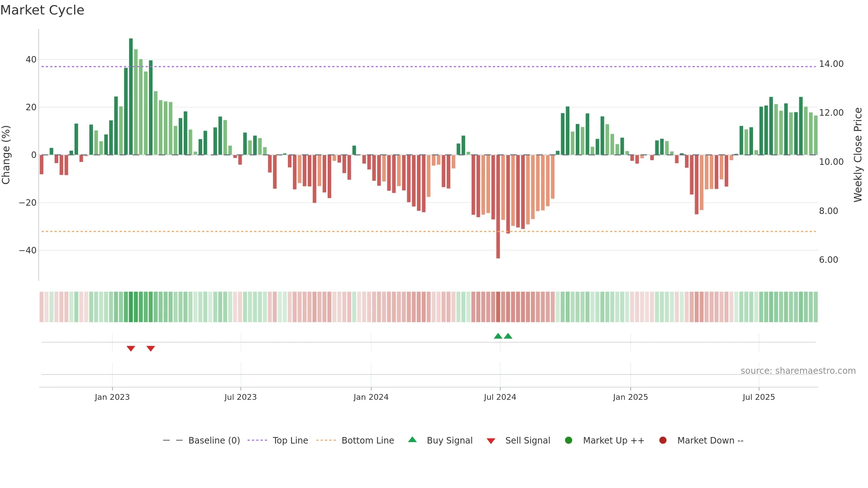
Task: Toggle Sell Signal legend entry
Action: [x=518, y=440]
